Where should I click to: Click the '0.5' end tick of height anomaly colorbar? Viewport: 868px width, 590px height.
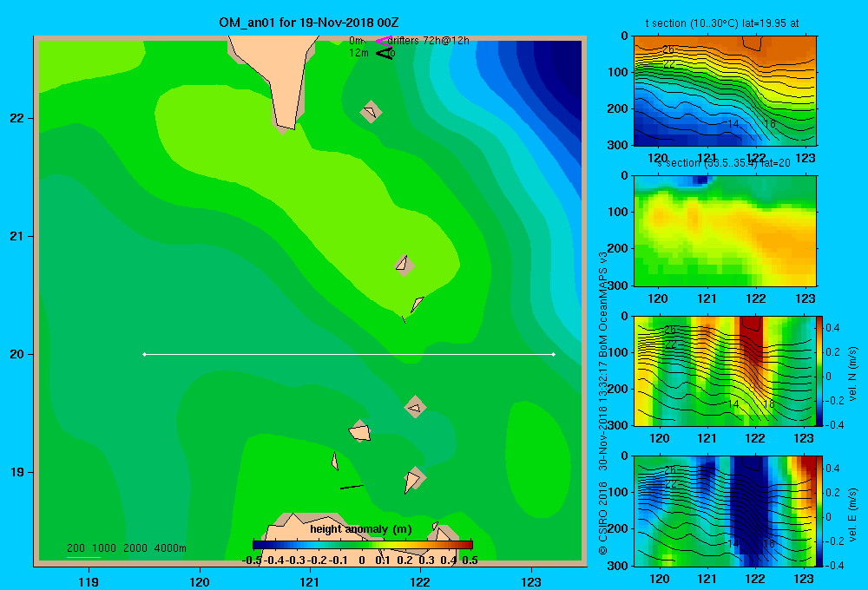coord(470,560)
